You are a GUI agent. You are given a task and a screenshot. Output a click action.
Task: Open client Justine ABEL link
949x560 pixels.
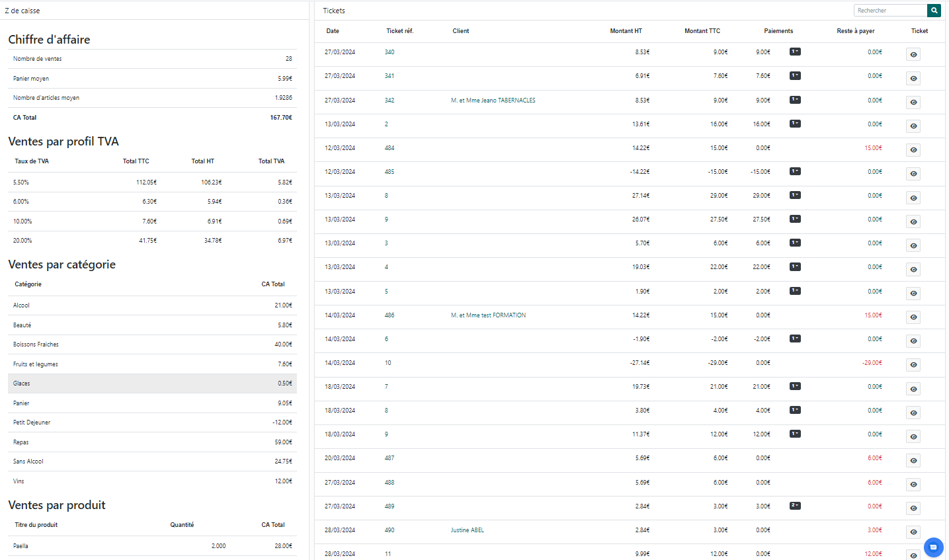pos(467,530)
